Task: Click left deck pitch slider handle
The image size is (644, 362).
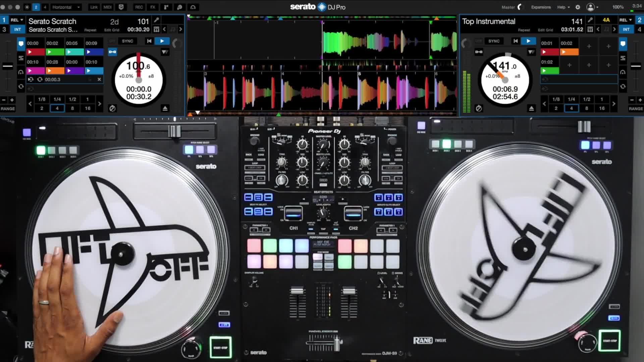Action: tap(8, 66)
